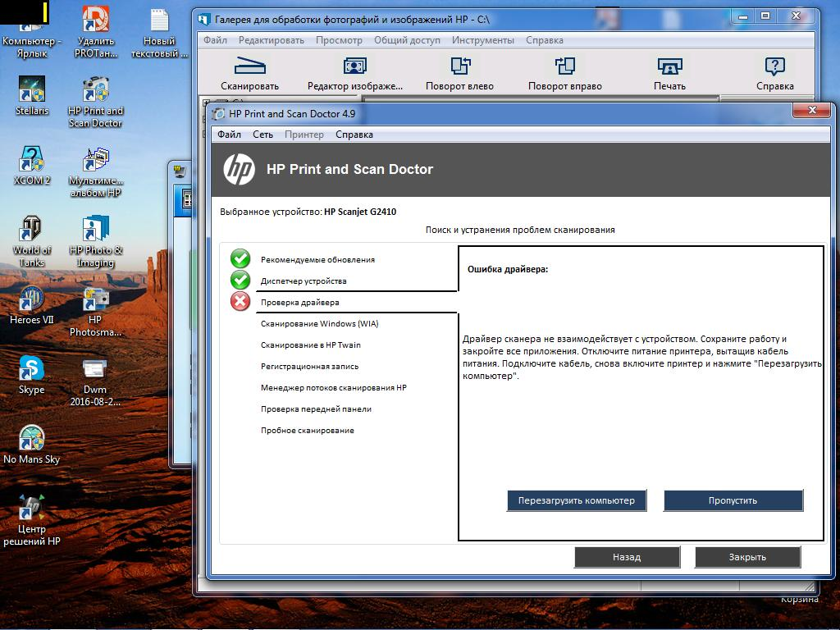
Task: Select the Сканирование Windows (WIA) step
Action: click(x=319, y=323)
